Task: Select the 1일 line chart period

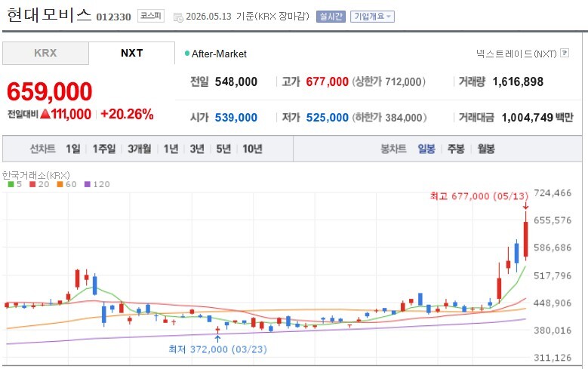Action: click(73, 149)
